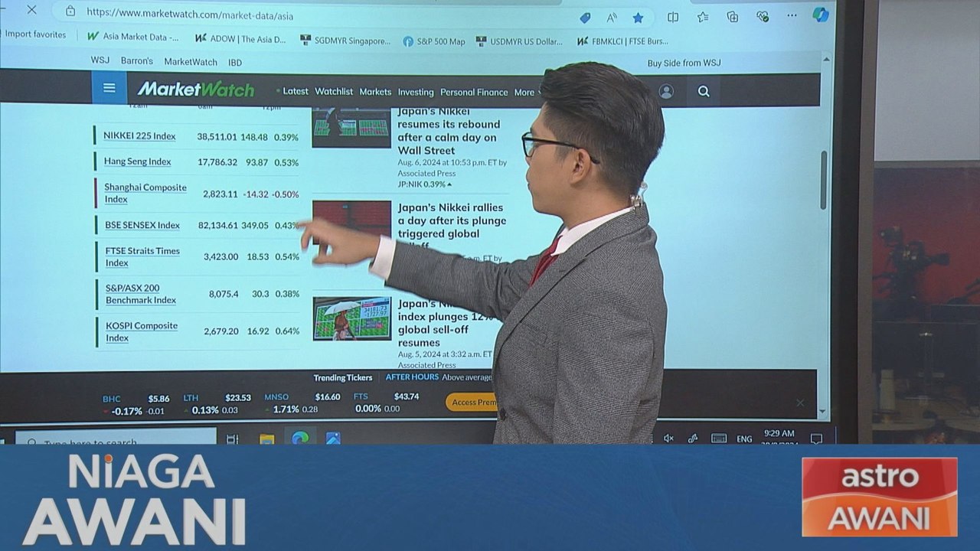Expand the More dropdown in MarketWatch nav

pos(528,93)
